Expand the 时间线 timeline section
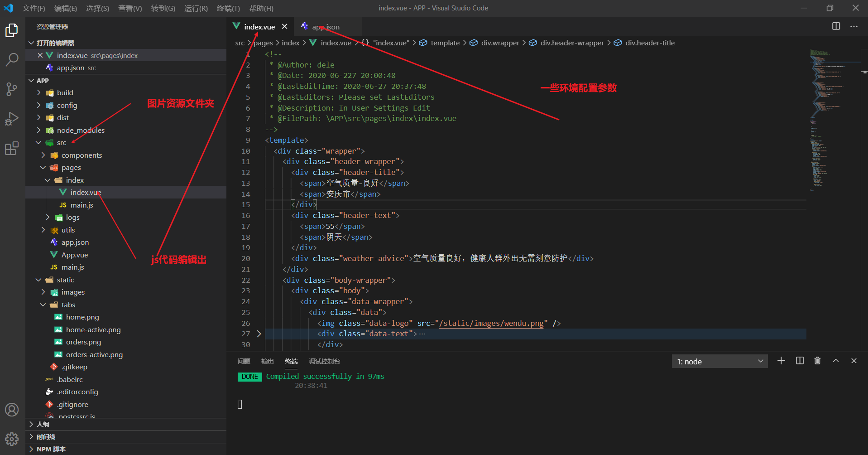This screenshot has height=455, width=868. click(126, 437)
